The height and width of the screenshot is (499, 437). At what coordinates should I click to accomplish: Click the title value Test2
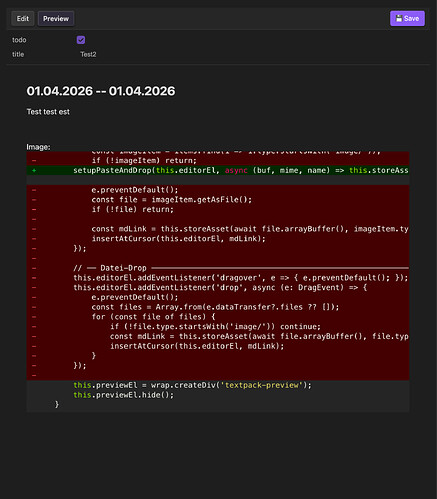88,54
